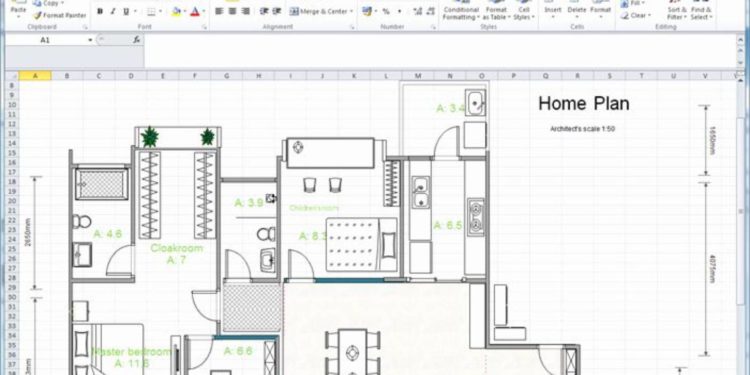The width and height of the screenshot is (750, 375).
Task: Click the Format Painter brush
Action: coord(60,15)
